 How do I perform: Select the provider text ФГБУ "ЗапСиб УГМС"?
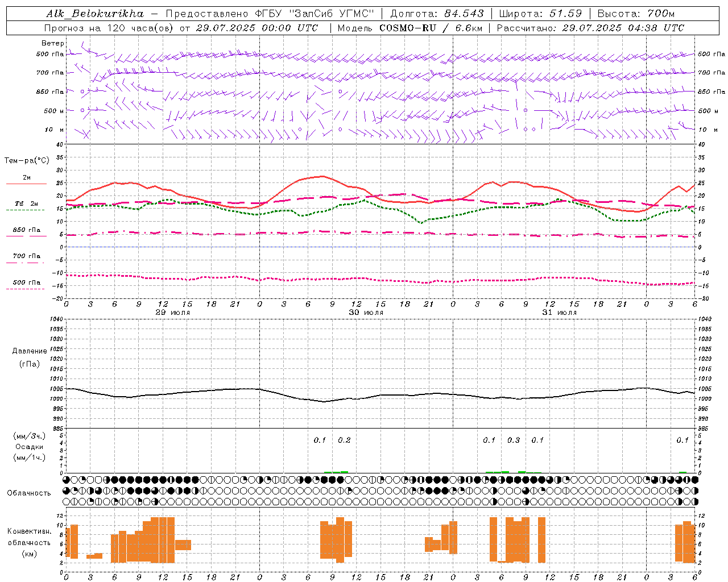pyautogui.click(x=313, y=14)
